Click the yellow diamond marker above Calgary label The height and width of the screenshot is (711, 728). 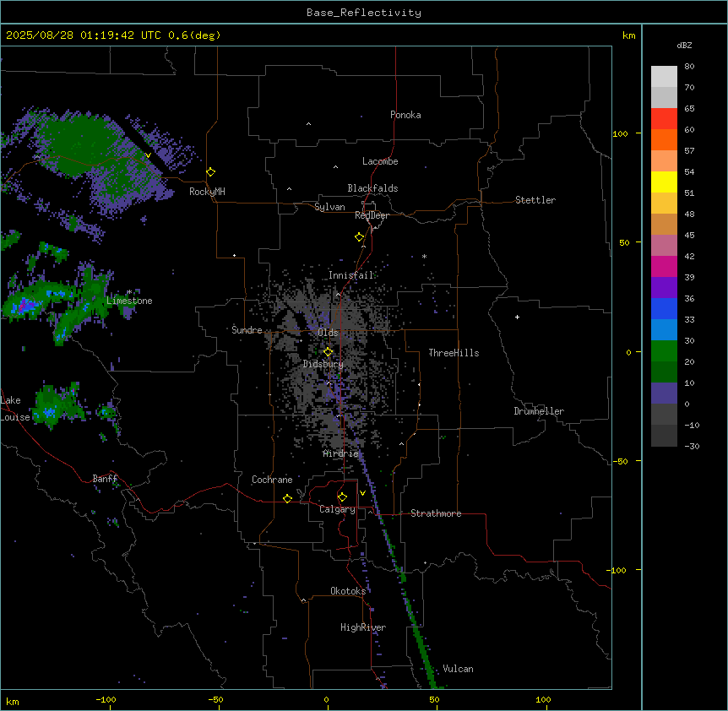(342, 497)
